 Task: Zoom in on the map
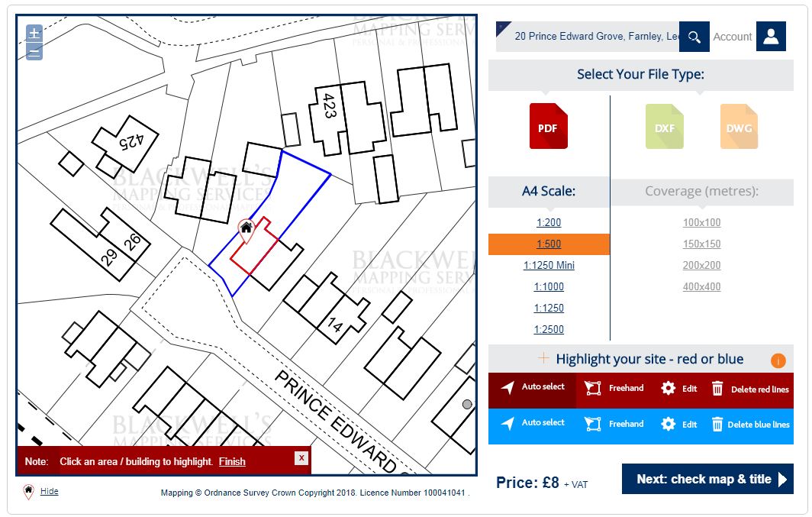pyautogui.click(x=33, y=34)
